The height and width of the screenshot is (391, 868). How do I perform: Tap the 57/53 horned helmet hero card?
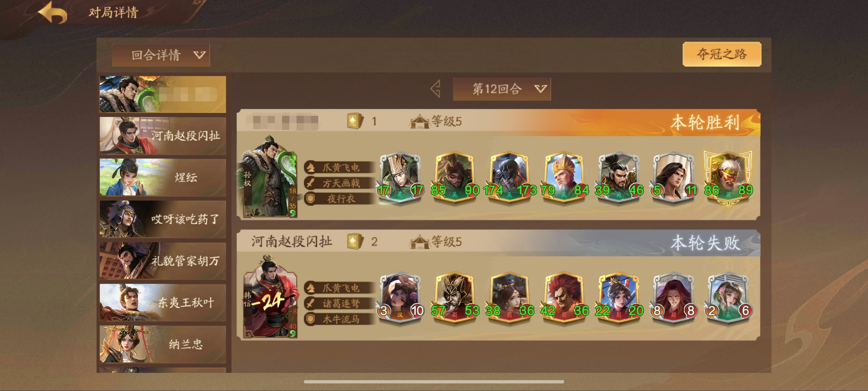tap(455, 298)
